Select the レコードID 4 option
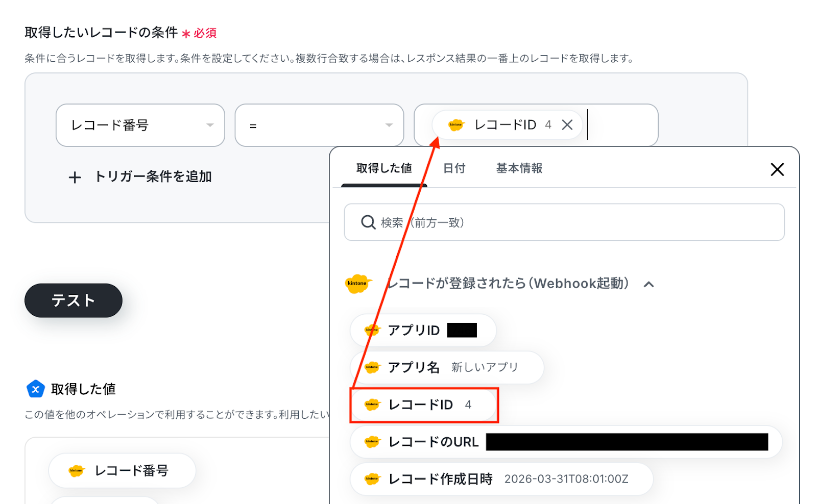817x504 pixels. pos(424,405)
